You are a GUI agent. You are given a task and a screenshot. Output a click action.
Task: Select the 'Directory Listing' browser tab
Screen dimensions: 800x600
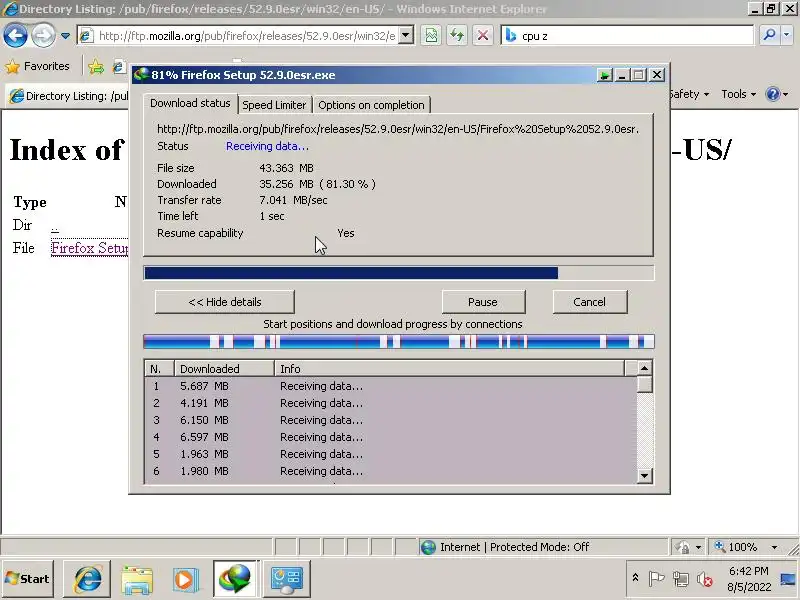coord(69,96)
